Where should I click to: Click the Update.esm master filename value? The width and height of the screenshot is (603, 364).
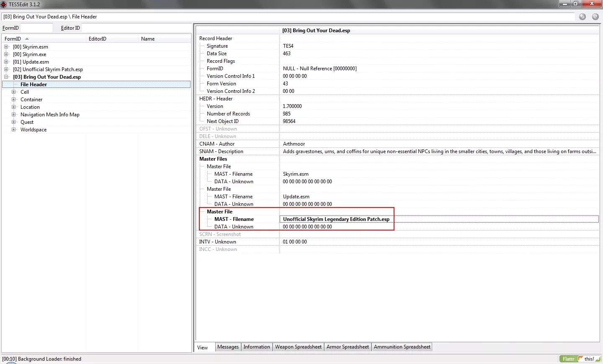pos(296,197)
